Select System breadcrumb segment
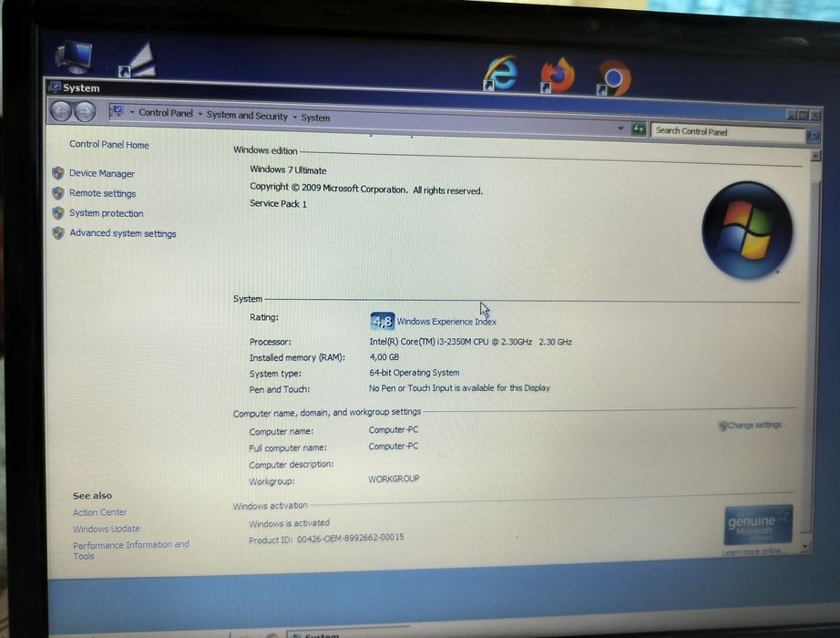The image size is (840, 638). (315, 118)
